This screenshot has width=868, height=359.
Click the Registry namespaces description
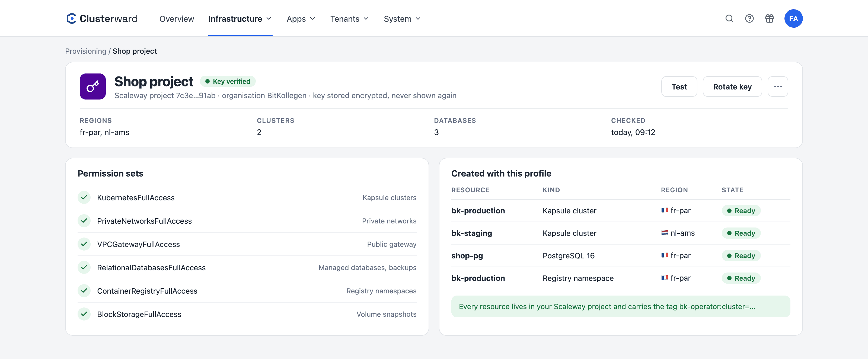pyautogui.click(x=381, y=291)
